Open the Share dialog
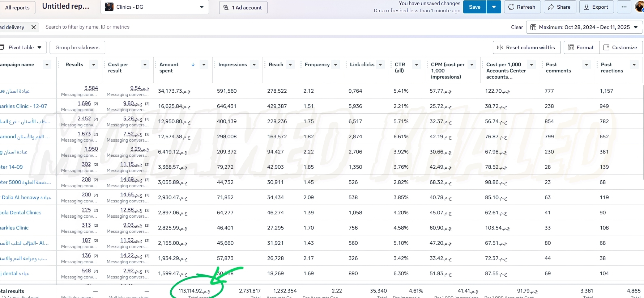Image resolution: width=644 pixels, height=298 pixels. 559,7
